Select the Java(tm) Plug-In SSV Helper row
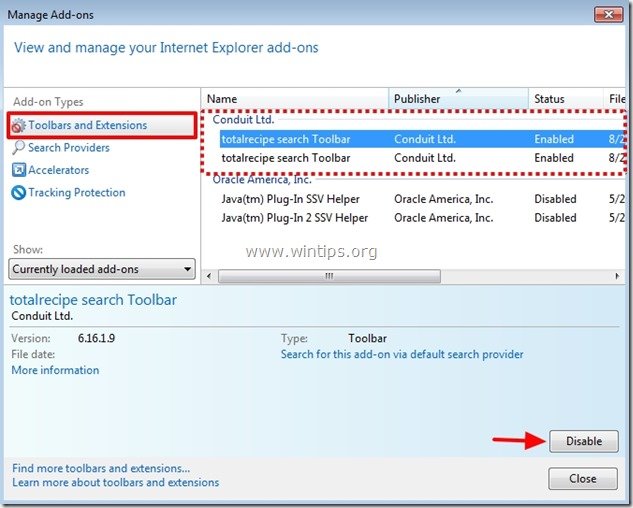This screenshot has height=508, width=633. [x=422, y=199]
